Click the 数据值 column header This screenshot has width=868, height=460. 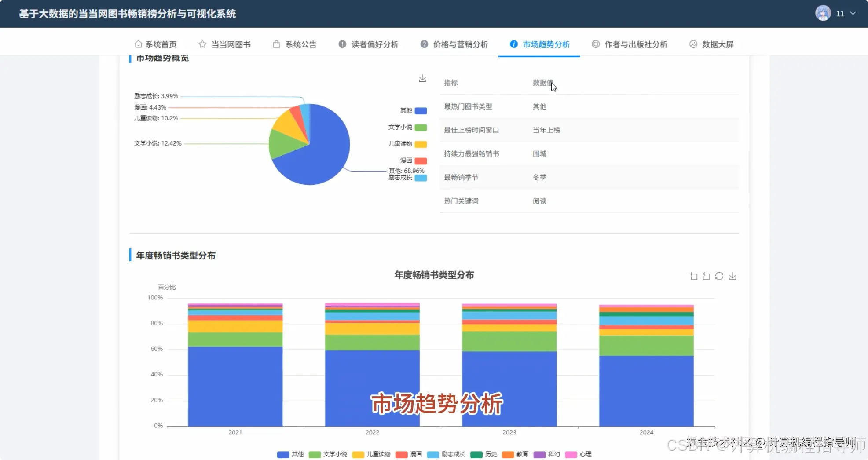(543, 83)
